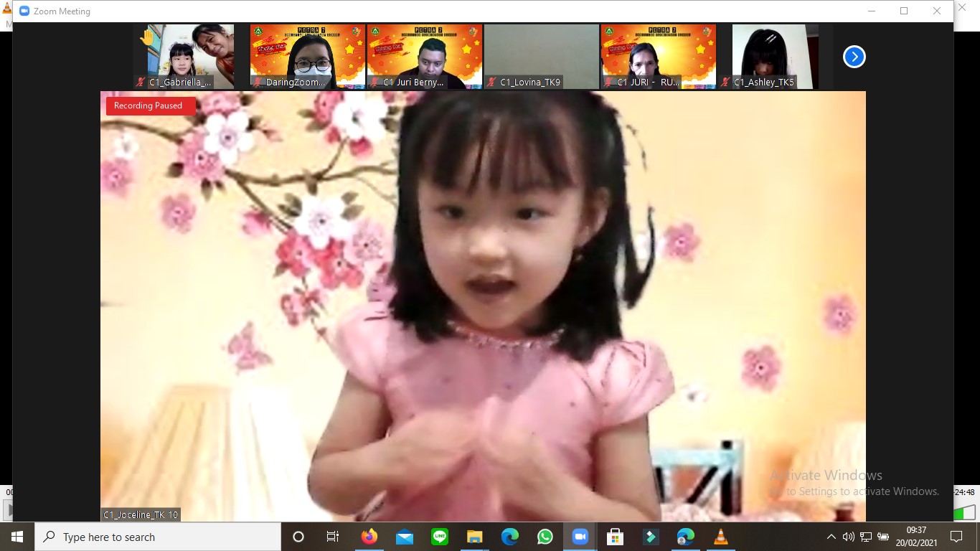Open the Mail app in the taskbar

(405, 537)
